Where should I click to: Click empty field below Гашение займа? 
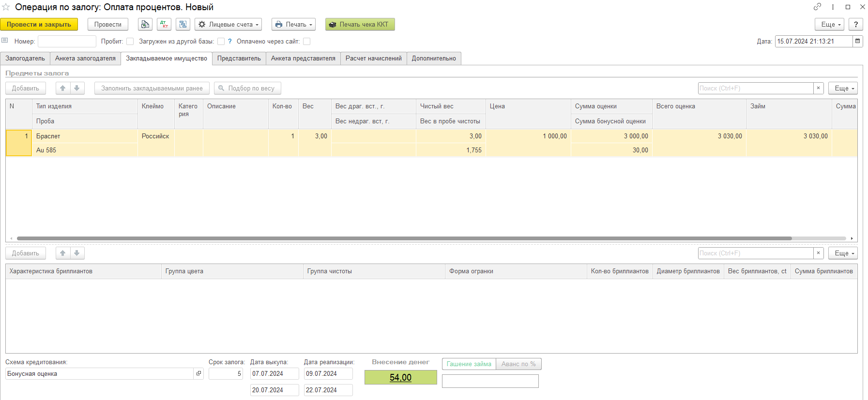coord(490,381)
